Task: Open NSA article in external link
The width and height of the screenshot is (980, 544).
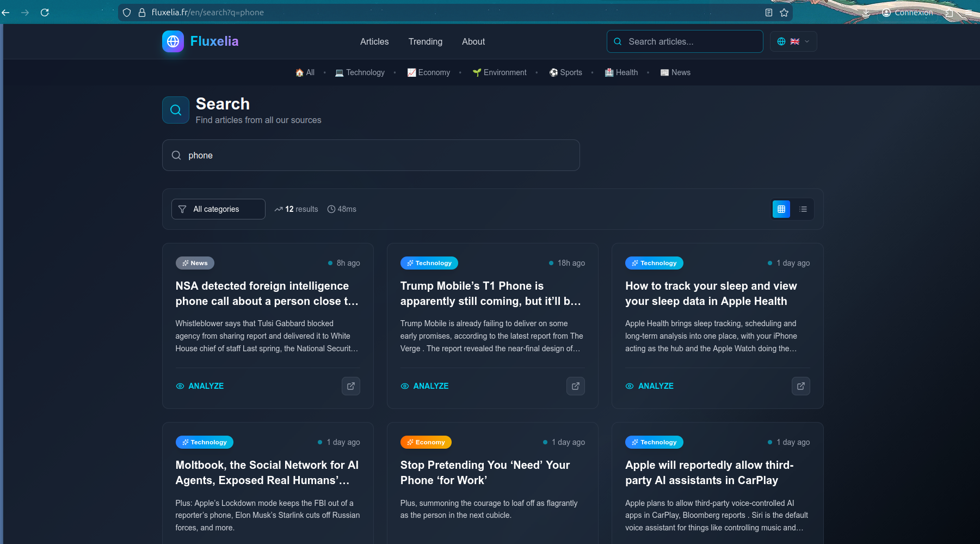Action: click(351, 386)
